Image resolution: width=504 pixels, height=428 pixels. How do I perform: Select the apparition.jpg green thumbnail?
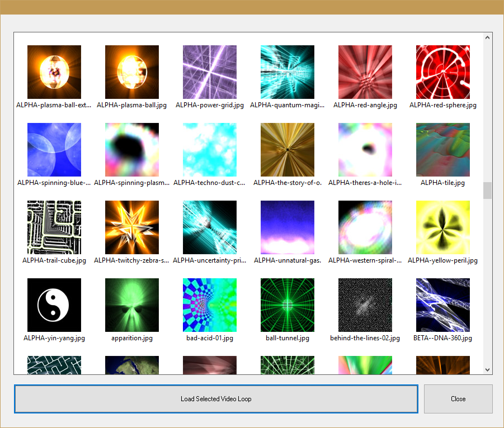[x=132, y=305]
